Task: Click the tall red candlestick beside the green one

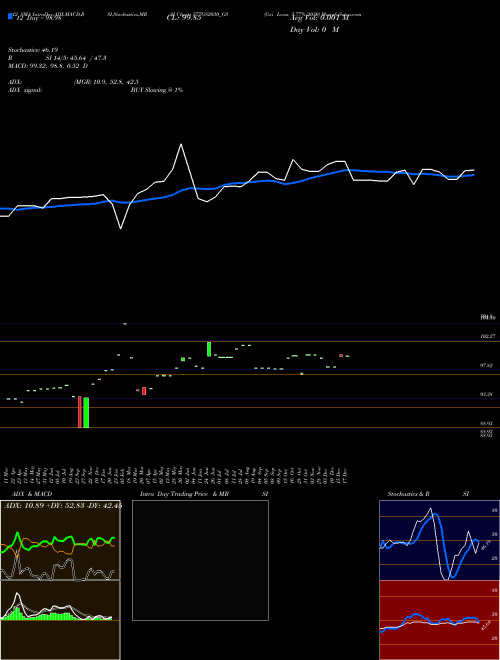Action: [x=80, y=412]
